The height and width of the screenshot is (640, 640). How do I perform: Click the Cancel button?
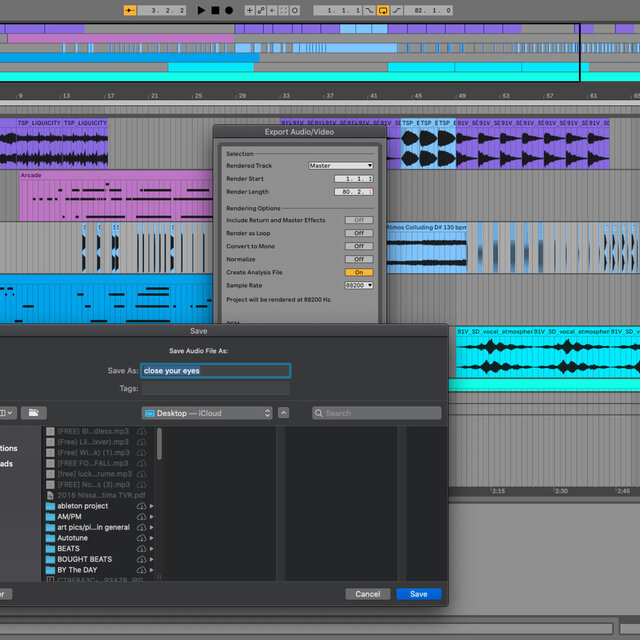(x=367, y=594)
